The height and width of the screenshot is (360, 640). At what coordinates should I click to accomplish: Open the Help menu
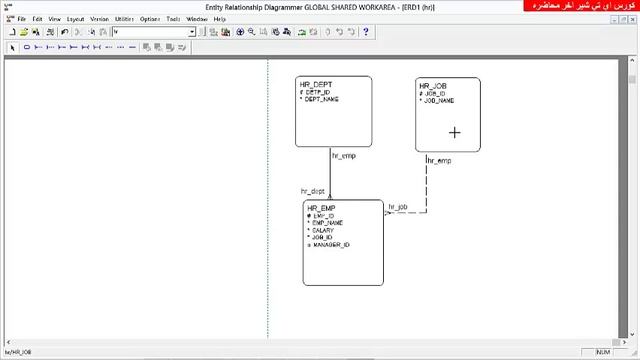(220, 19)
